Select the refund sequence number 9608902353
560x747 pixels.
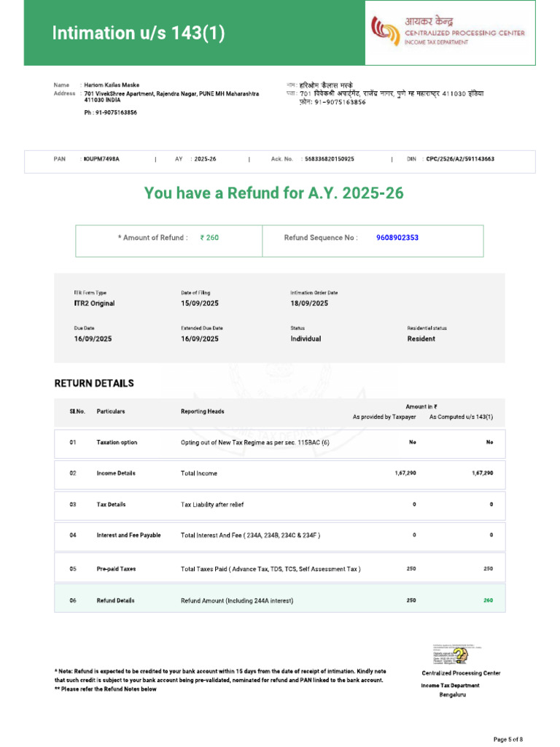coord(397,238)
